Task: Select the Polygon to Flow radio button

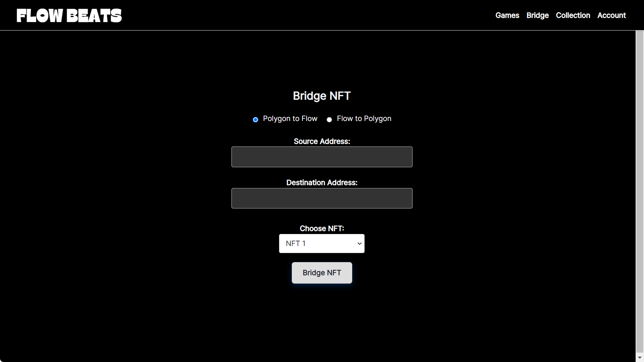Action: click(x=256, y=120)
